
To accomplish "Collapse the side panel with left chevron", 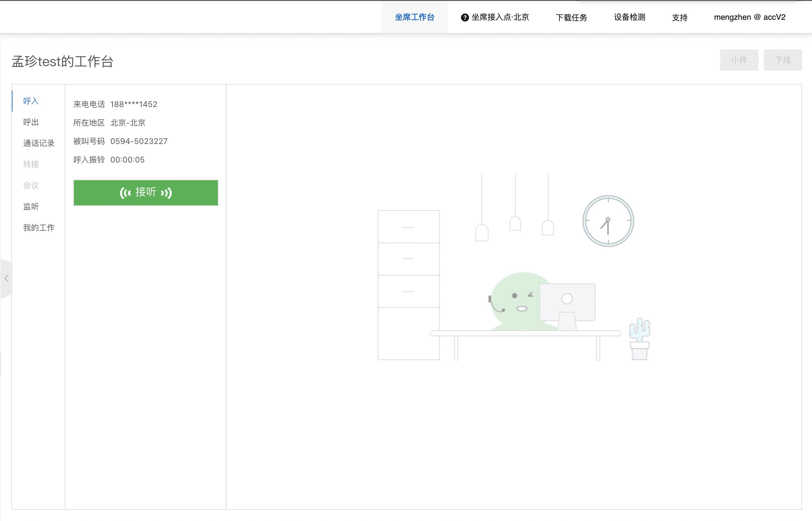I will click(6, 278).
